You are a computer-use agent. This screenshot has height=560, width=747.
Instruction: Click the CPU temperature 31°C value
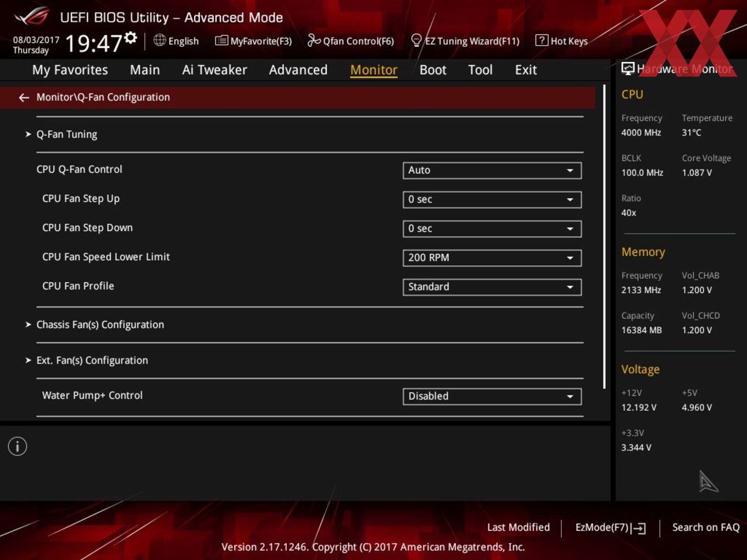pyautogui.click(x=692, y=132)
